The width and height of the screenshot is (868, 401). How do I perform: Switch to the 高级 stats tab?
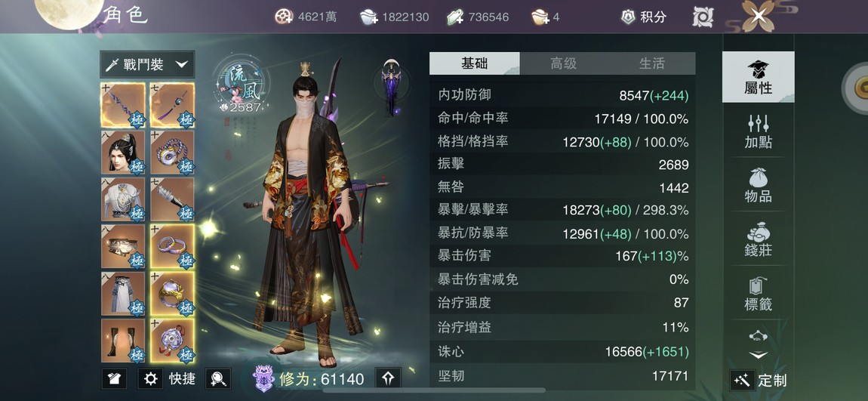(x=563, y=63)
